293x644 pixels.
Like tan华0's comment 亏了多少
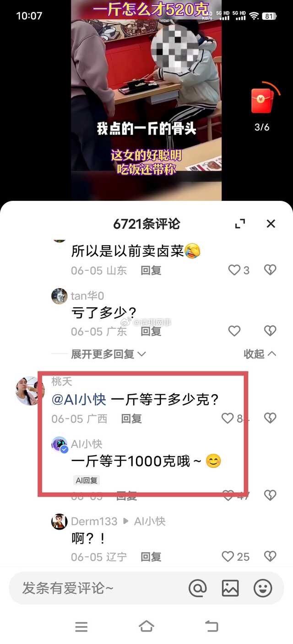tap(234, 331)
